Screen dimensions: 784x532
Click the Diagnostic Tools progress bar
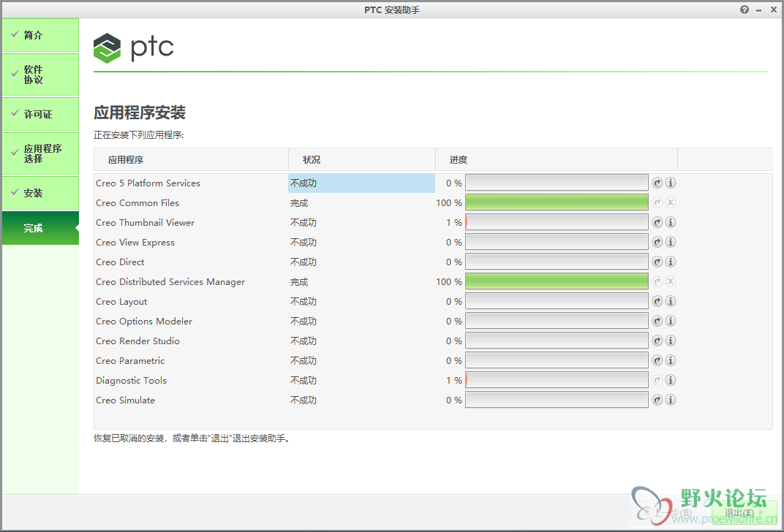[557, 380]
